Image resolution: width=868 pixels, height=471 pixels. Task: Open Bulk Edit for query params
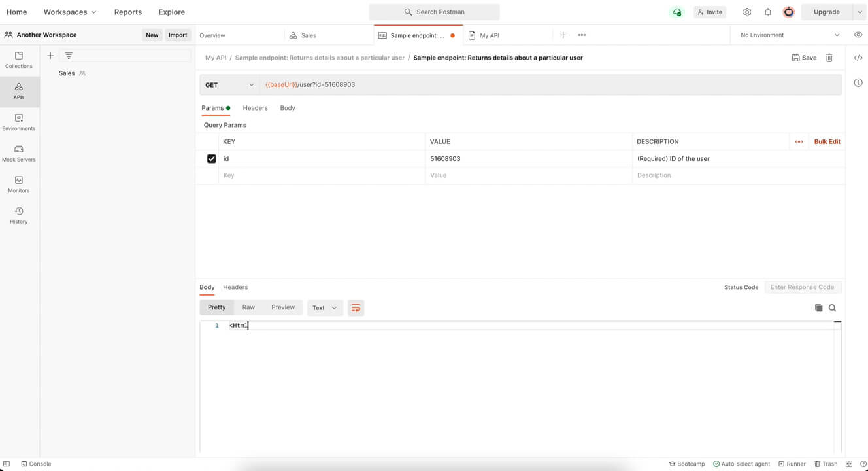[826, 141]
